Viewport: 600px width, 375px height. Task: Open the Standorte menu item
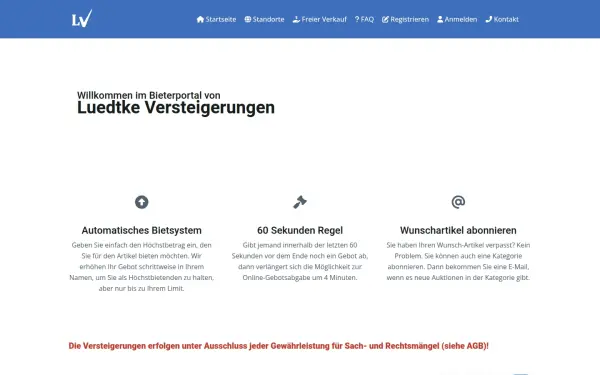coord(264,19)
